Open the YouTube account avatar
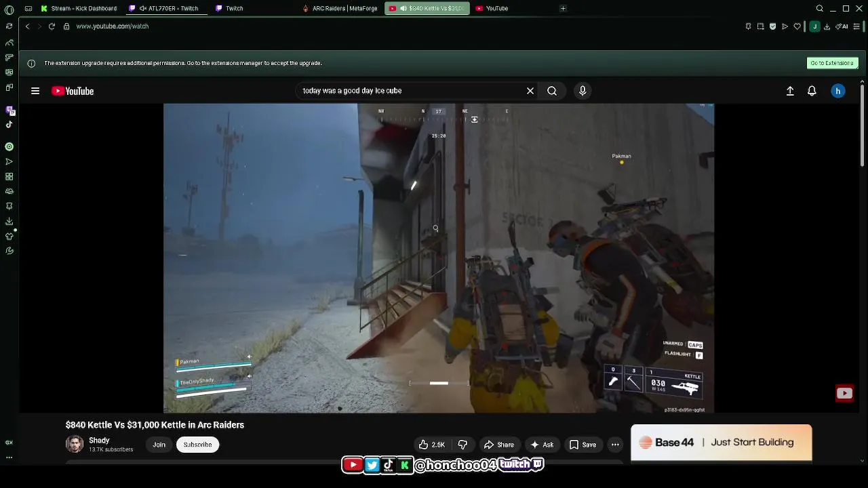The height and width of the screenshot is (488, 868). pyautogui.click(x=838, y=91)
